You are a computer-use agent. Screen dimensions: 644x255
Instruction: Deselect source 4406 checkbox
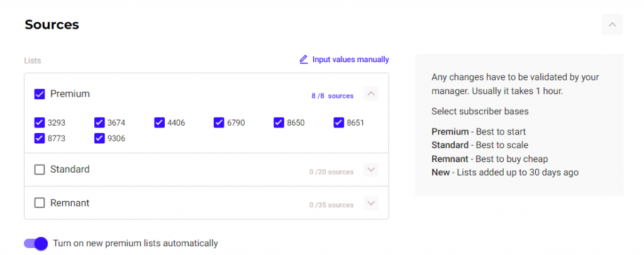point(159,122)
